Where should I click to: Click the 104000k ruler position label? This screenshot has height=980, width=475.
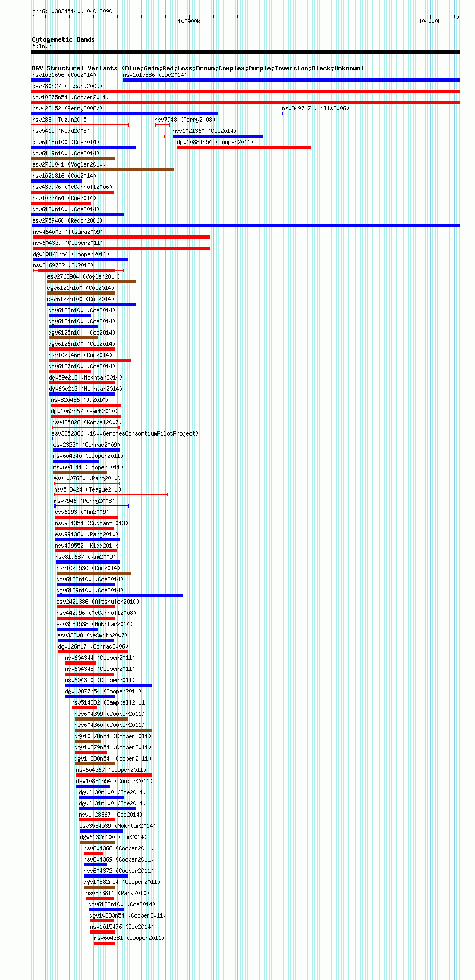tap(430, 22)
